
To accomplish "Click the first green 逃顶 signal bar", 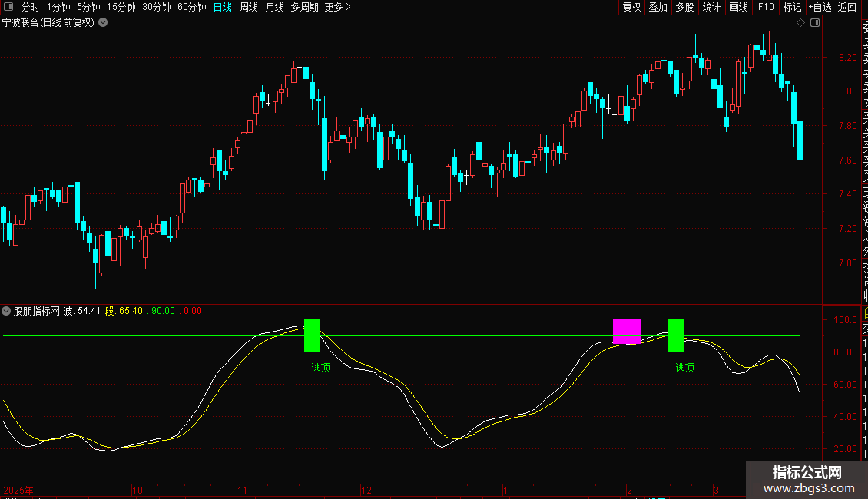I will point(312,335).
